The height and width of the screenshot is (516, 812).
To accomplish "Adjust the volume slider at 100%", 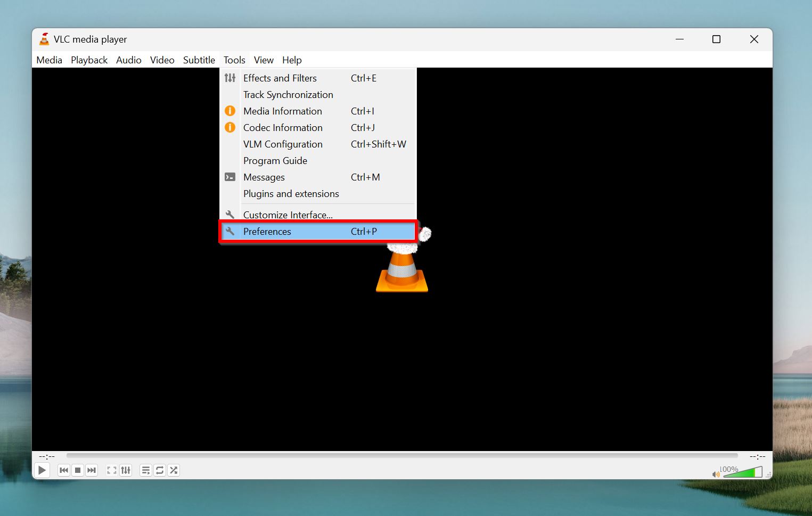I will coord(743,472).
